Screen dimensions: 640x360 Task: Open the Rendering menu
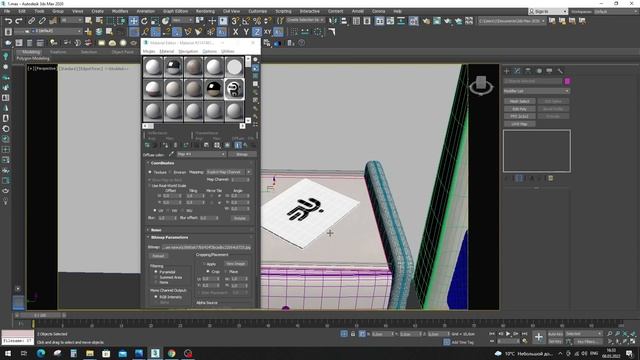[205, 11]
